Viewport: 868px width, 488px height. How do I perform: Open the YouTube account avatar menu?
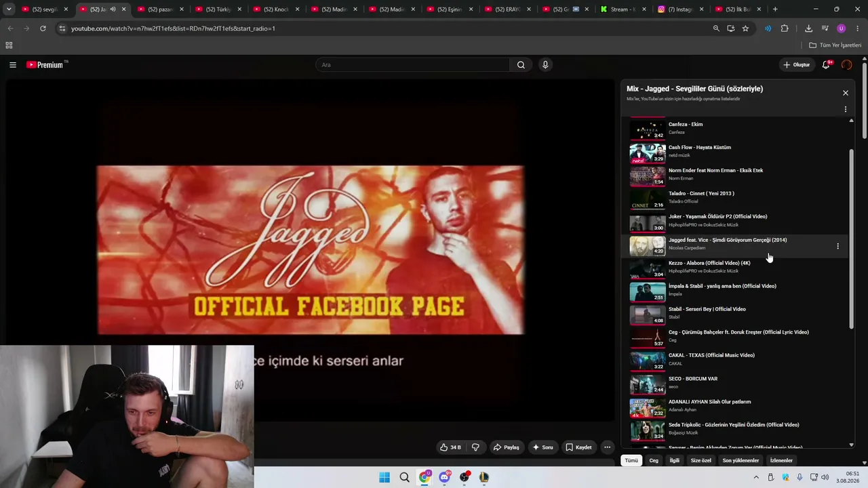846,65
